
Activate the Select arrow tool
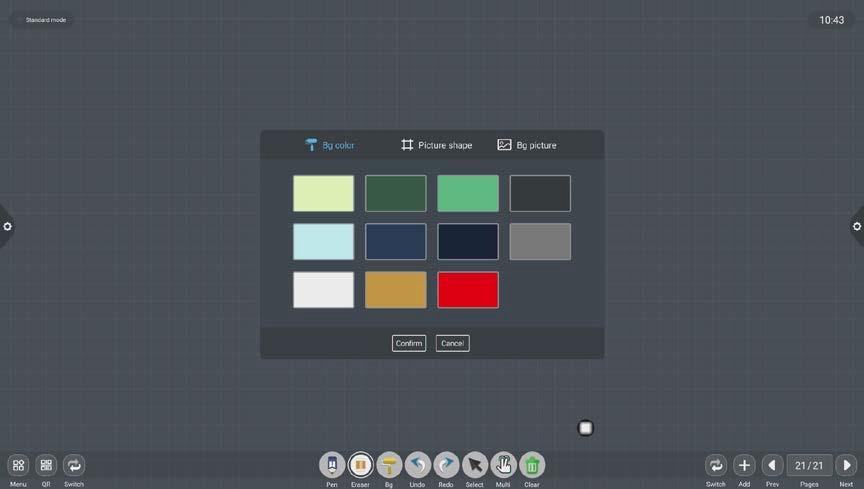pyautogui.click(x=475, y=465)
